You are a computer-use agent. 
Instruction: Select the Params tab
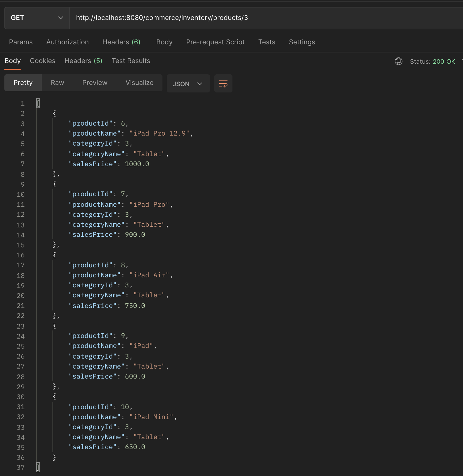[x=21, y=42]
